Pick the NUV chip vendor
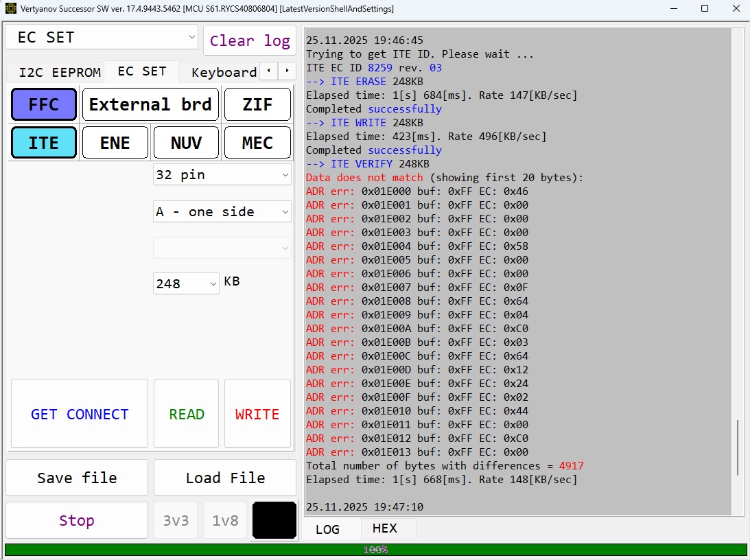 click(x=186, y=143)
